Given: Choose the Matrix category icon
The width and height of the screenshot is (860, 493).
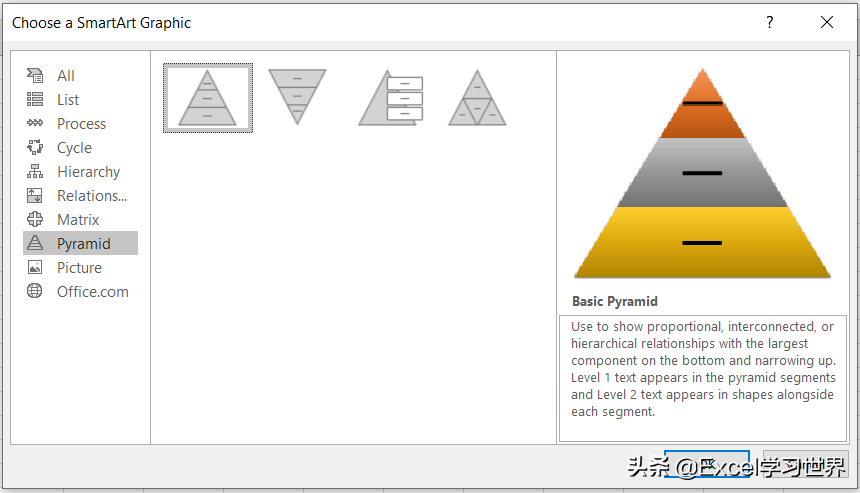Looking at the screenshot, I should click(35, 219).
